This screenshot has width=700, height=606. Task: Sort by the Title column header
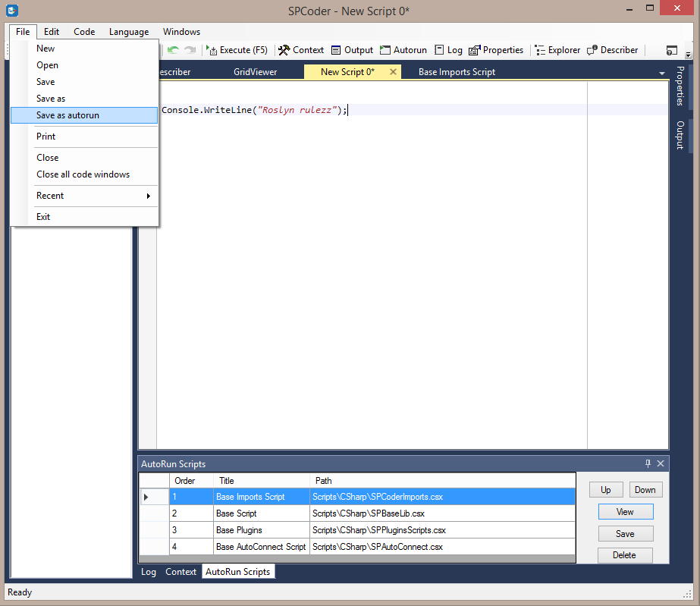point(262,481)
